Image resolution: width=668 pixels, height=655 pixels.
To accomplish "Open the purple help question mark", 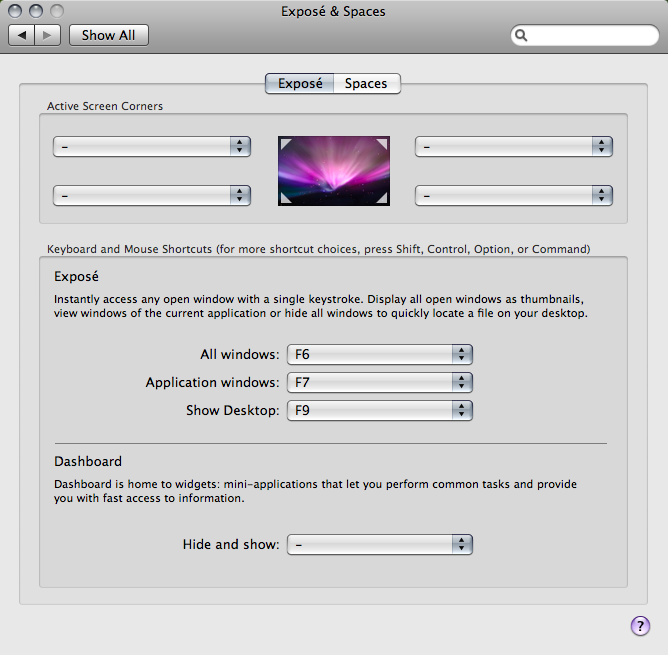I will (640, 626).
